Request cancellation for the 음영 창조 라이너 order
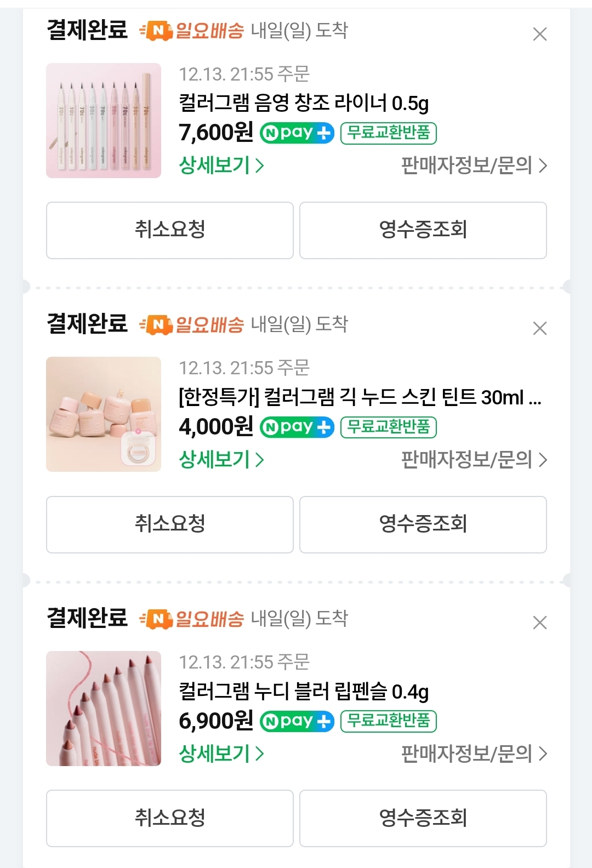The image size is (592, 868). pos(170,230)
